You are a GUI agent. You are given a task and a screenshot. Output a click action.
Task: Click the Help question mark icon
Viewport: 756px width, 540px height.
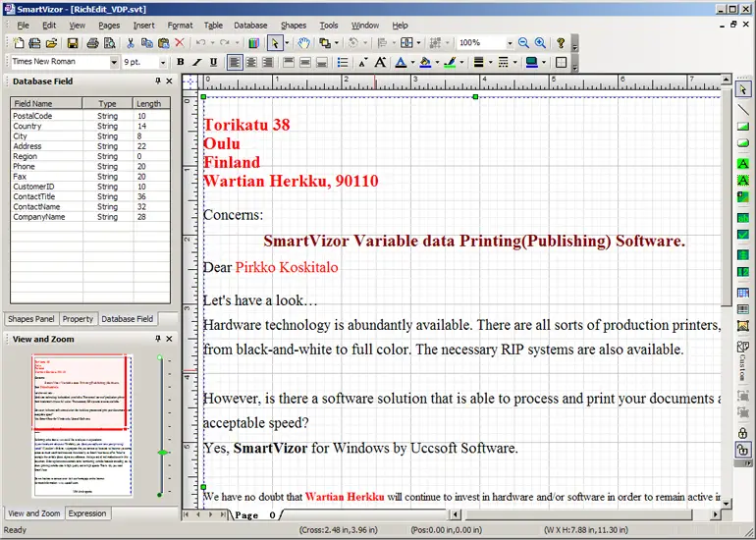561,43
